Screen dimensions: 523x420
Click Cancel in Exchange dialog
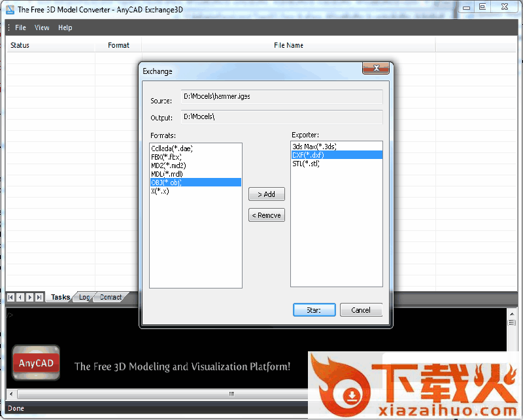361,310
